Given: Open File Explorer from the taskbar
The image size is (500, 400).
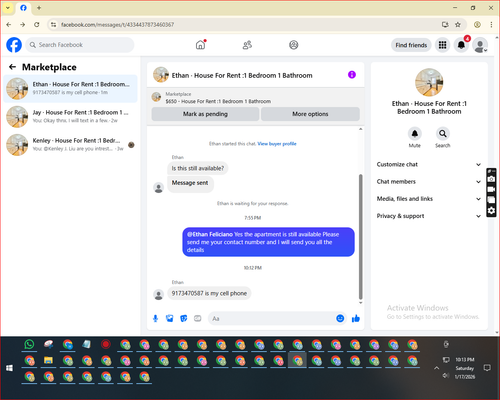Looking at the screenshot, I should tap(48, 360).
